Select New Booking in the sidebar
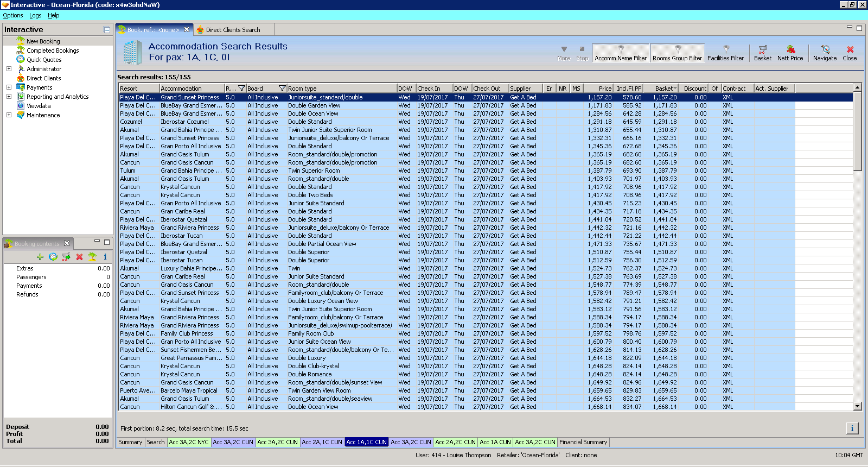 (43, 41)
